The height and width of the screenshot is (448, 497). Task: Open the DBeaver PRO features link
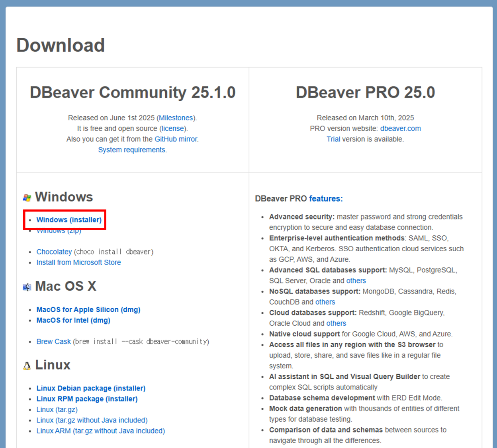(x=326, y=198)
